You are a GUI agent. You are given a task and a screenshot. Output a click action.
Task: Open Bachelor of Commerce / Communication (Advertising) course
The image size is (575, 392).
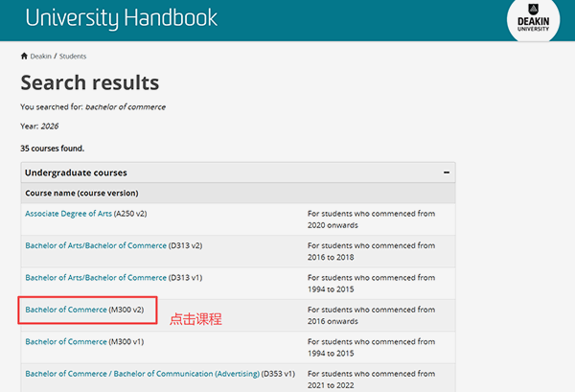[x=143, y=373]
